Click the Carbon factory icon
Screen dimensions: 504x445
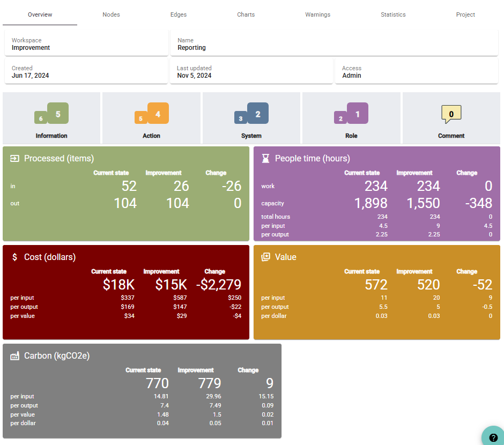[14, 355]
